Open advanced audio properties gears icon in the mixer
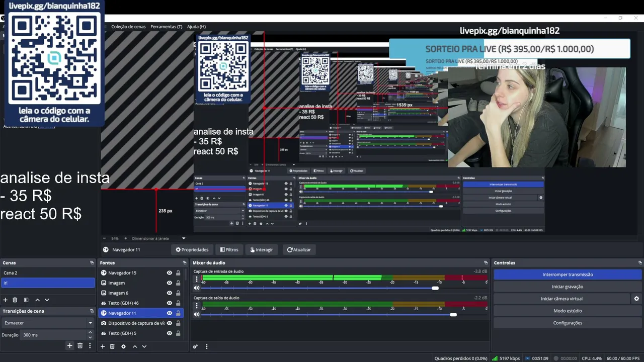 click(195, 346)
